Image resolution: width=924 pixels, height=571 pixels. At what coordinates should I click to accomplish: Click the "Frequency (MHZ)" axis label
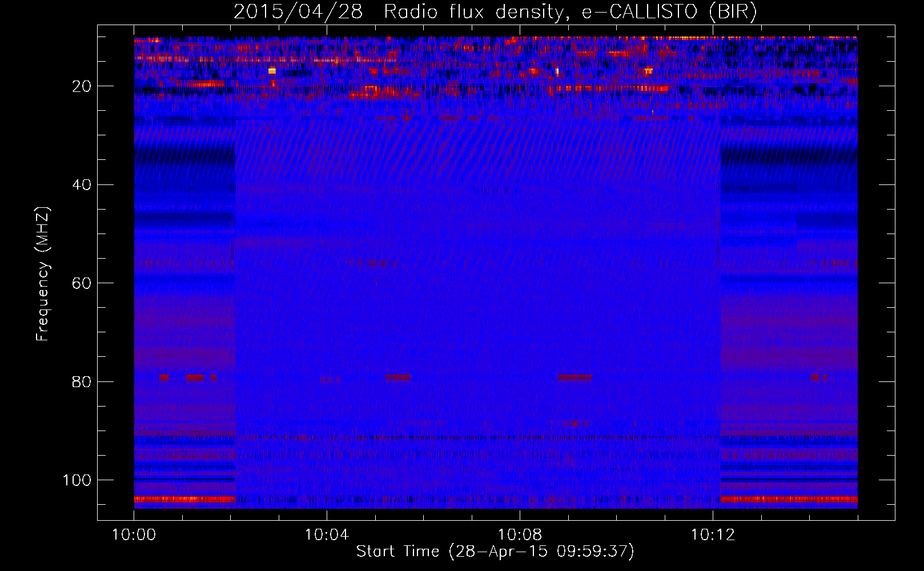point(43,274)
